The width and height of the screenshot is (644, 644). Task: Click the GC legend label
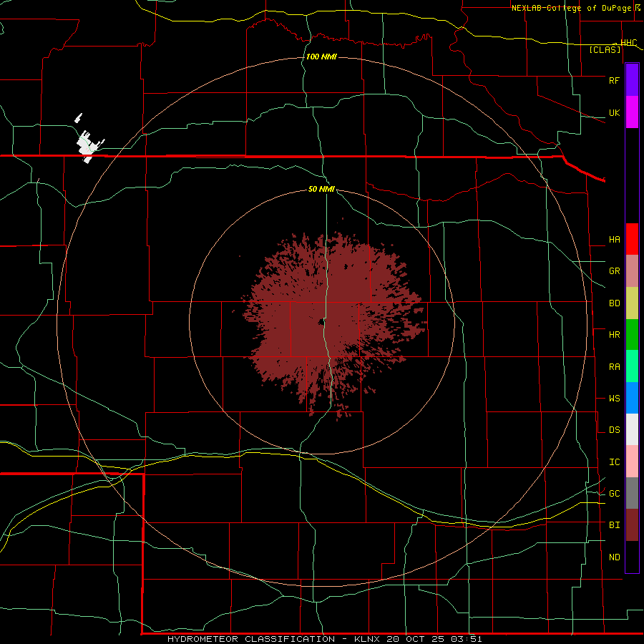[x=614, y=494]
